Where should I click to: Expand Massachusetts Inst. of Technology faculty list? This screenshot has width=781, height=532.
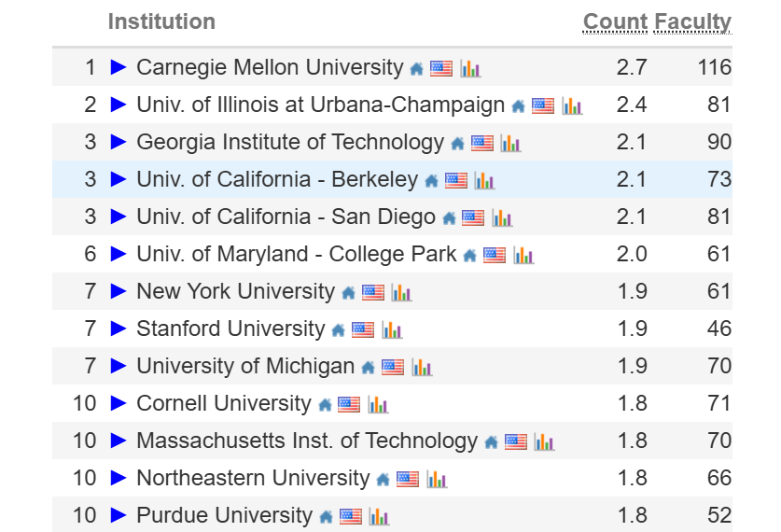pyautogui.click(x=119, y=441)
